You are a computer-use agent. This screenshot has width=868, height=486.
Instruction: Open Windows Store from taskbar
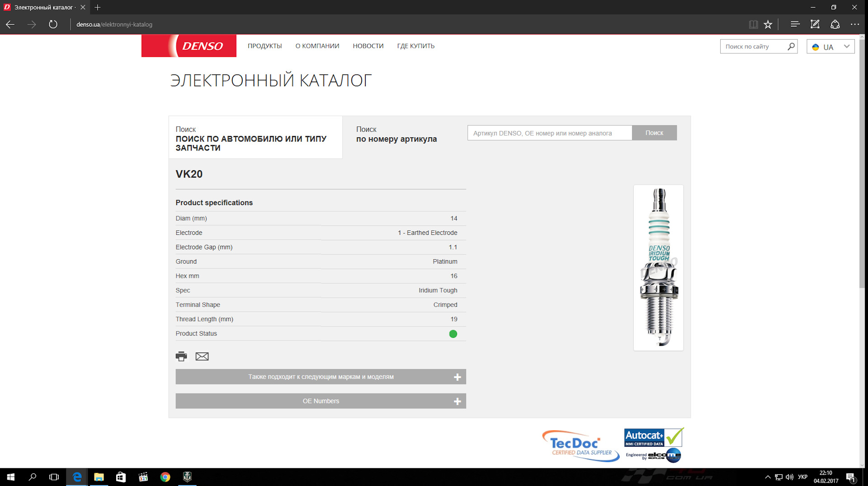coord(121,477)
